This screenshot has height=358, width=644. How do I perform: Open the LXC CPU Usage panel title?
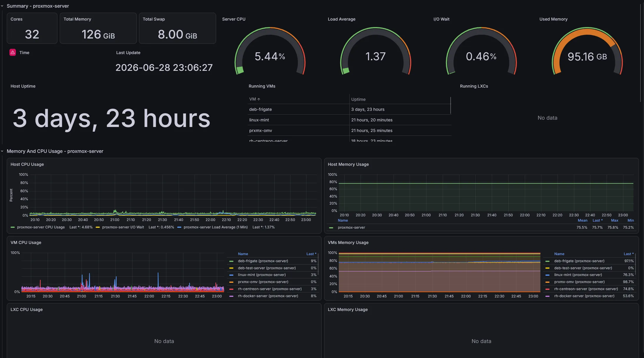pos(26,310)
